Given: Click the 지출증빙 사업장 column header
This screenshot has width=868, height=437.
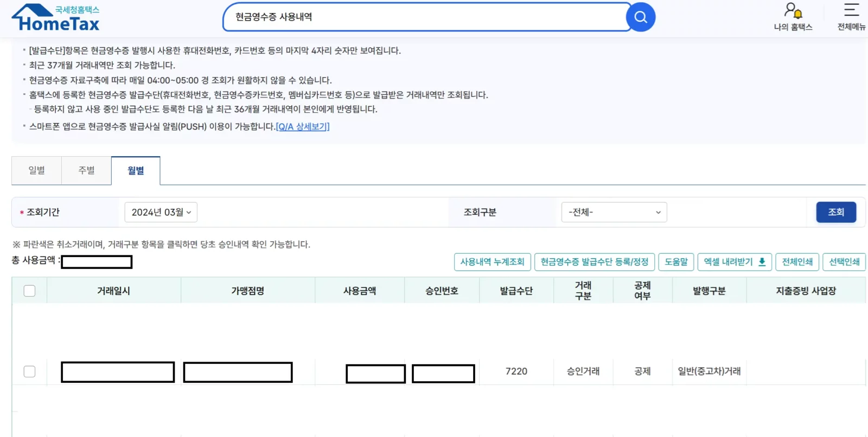Looking at the screenshot, I should point(806,291).
